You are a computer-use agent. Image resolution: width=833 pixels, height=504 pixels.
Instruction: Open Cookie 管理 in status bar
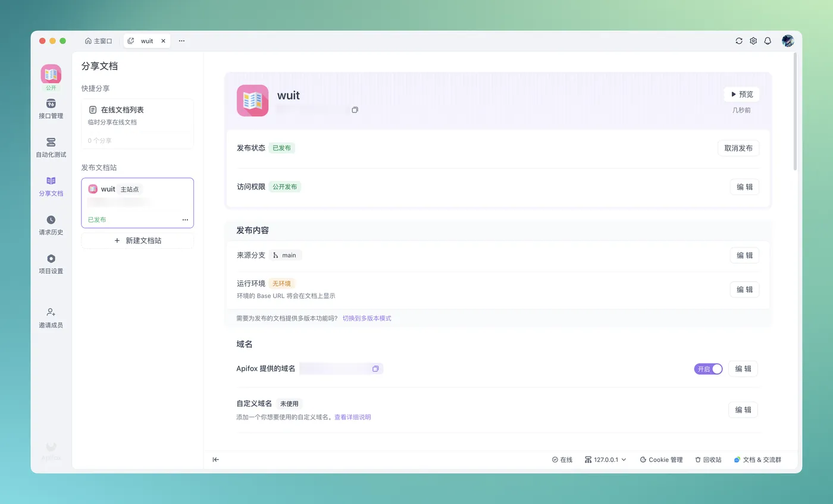pos(661,459)
